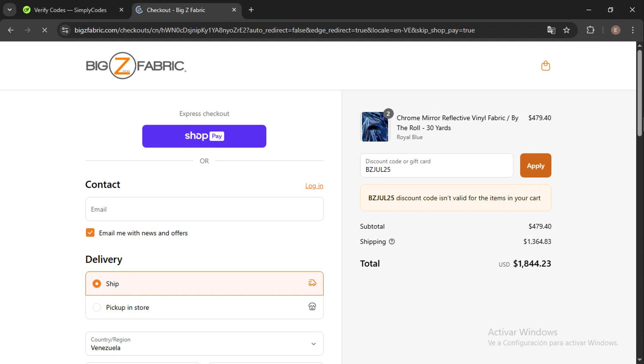Close the Checkout Big Z Fabric tab
The height and width of the screenshot is (364, 644).
[x=234, y=10]
